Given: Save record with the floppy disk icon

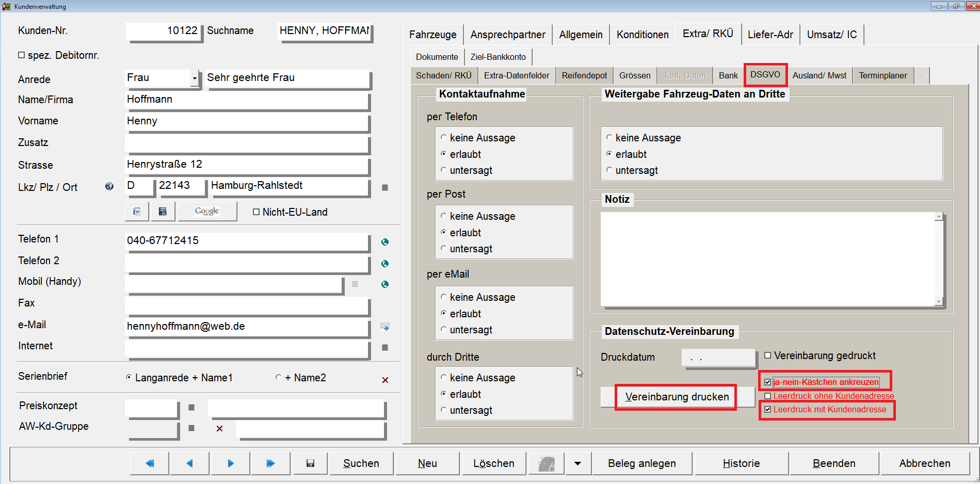Looking at the screenshot, I should click(310, 463).
